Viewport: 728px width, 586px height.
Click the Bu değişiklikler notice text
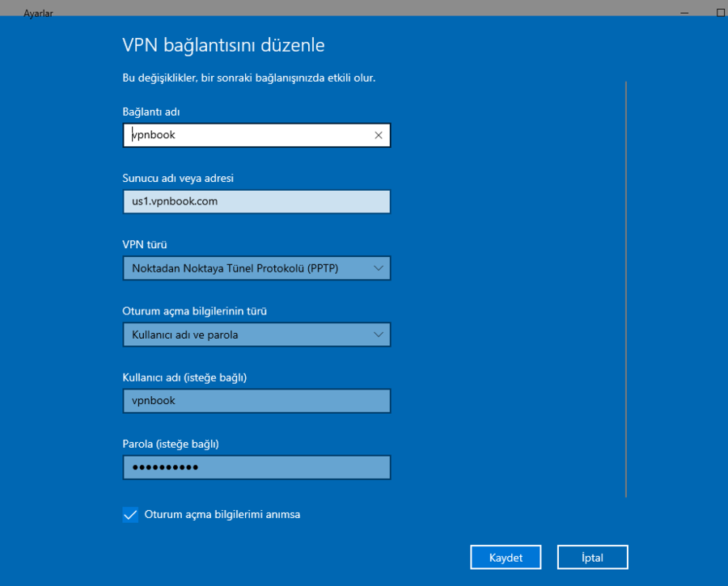249,78
